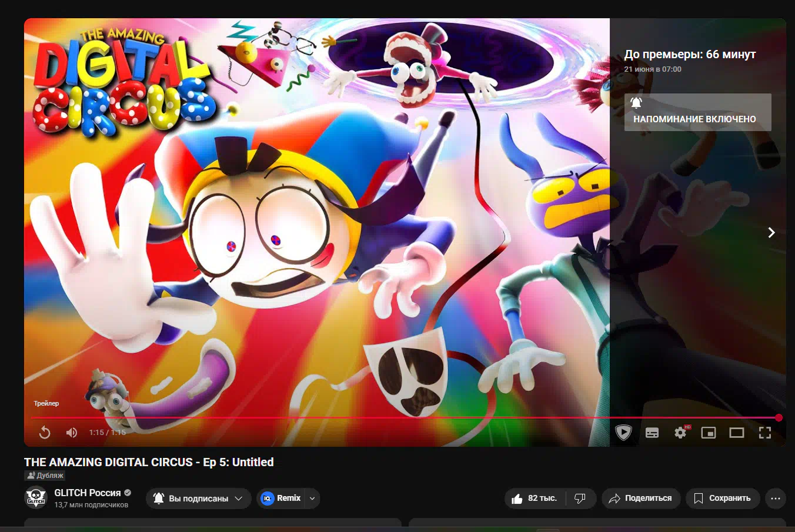Screen dimensions: 795x532
Task: Click Поделиться to share the video
Action: click(640, 498)
